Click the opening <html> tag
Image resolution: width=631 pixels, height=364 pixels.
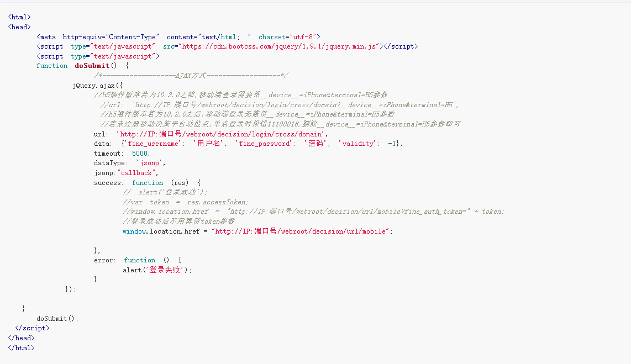[x=19, y=17]
